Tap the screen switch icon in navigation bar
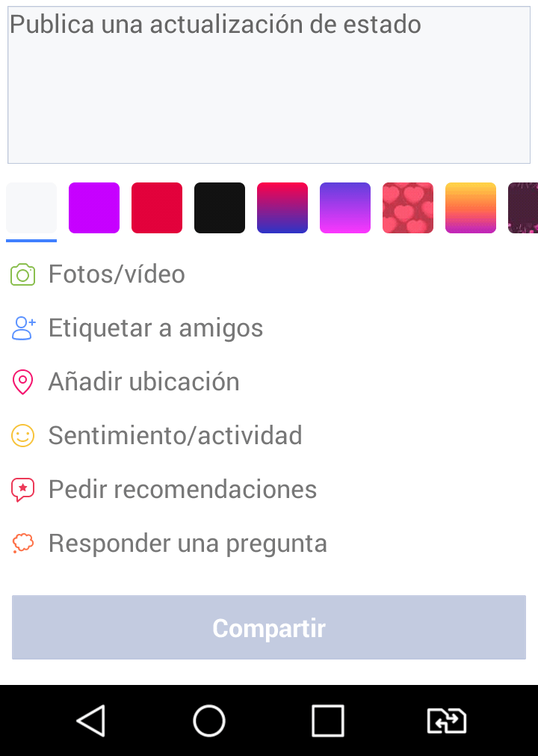The height and width of the screenshot is (756, 538). pos(446,721)
